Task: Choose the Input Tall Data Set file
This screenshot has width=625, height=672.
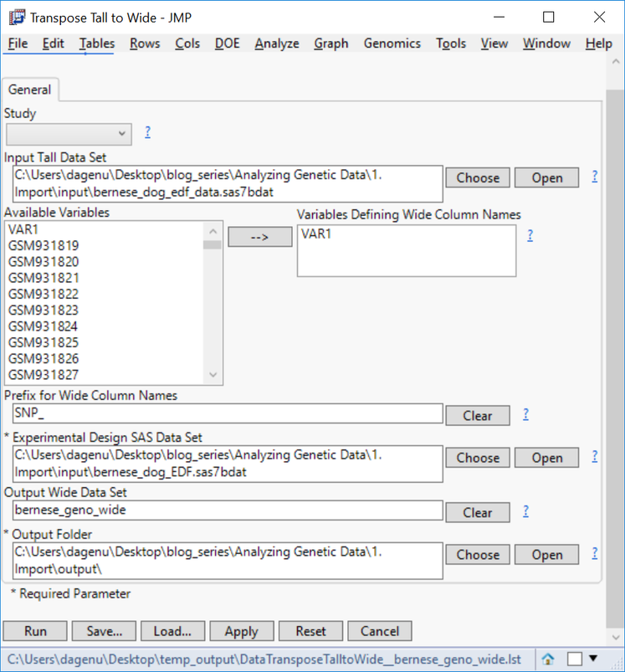Action: pyautogui.click(x=478, y=177)
